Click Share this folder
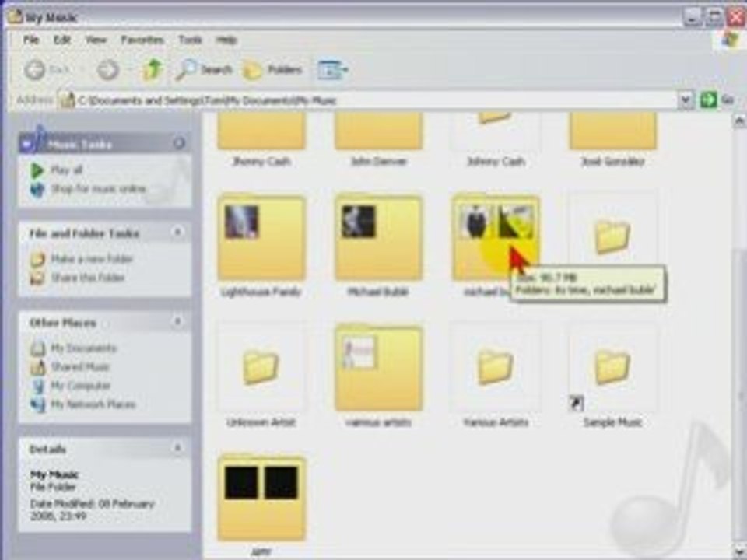Image resolution: width=747 pixels, height=560 pixels. click(x=88, y=277)
